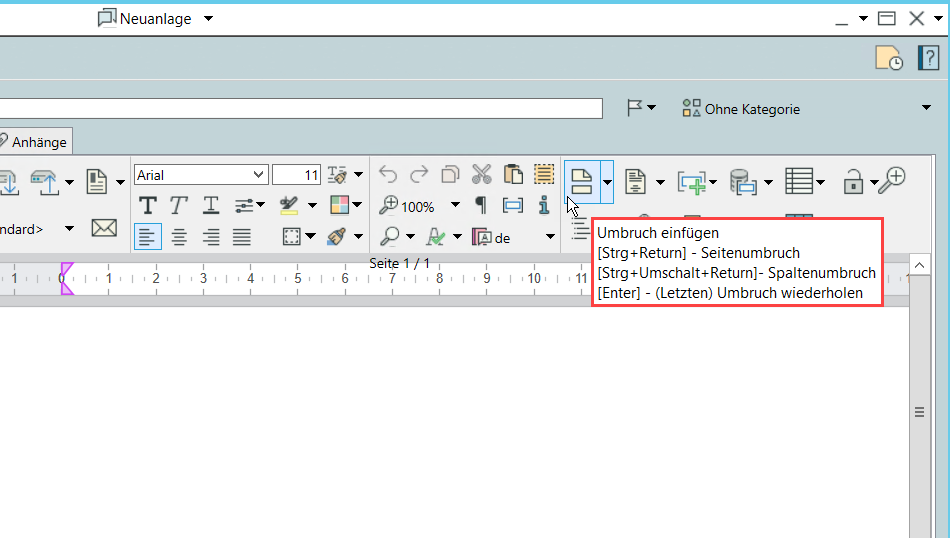
Task: Click the undo arrow icon
Action: [x=388, y=175]
